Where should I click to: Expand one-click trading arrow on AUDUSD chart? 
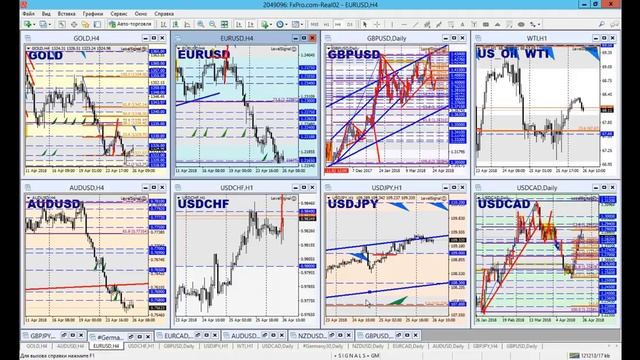pyautogui.click(x=29, y=198)
